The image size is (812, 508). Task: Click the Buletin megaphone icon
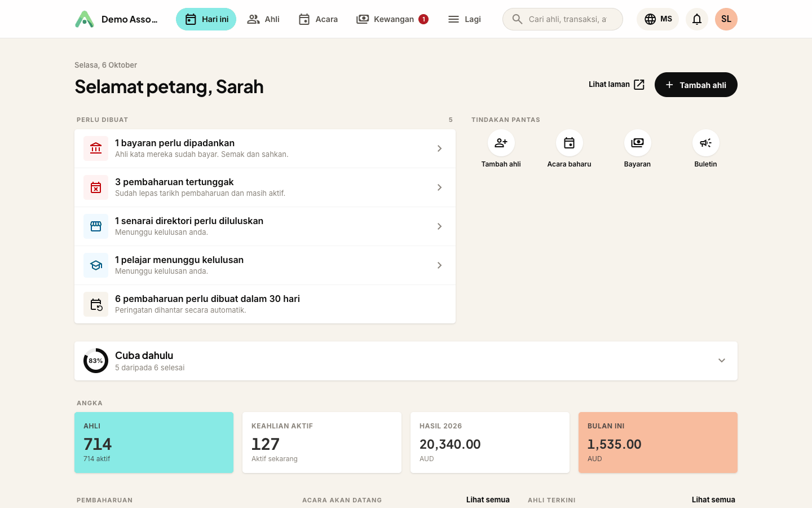[x=706, y=143]
